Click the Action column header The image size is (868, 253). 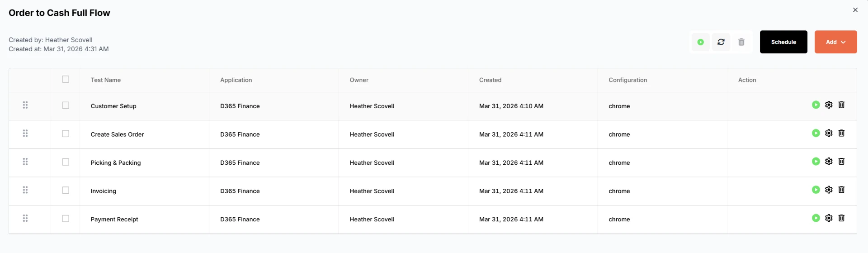(747, 80)
